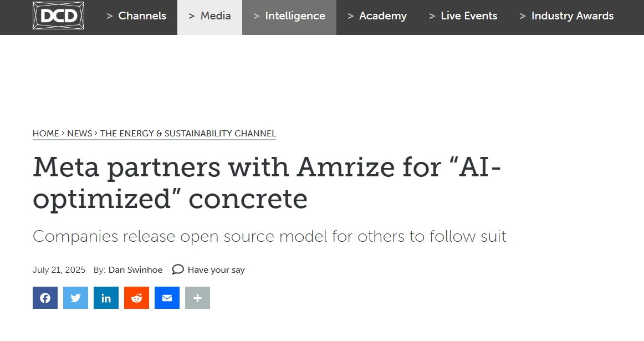Open author Dan Swinhoe's page
Image resolution: width=644 pixels, height=341 pixels.
136,270
